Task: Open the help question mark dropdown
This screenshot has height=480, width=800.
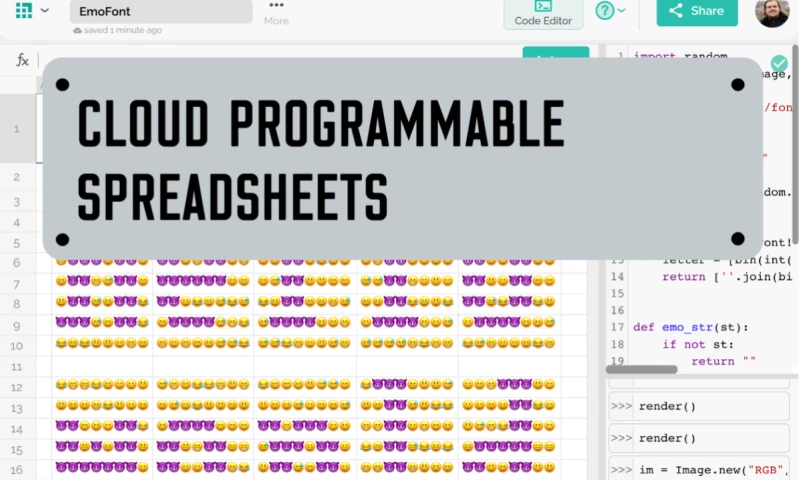Action: pyautogui.click(x=610, y=11)
